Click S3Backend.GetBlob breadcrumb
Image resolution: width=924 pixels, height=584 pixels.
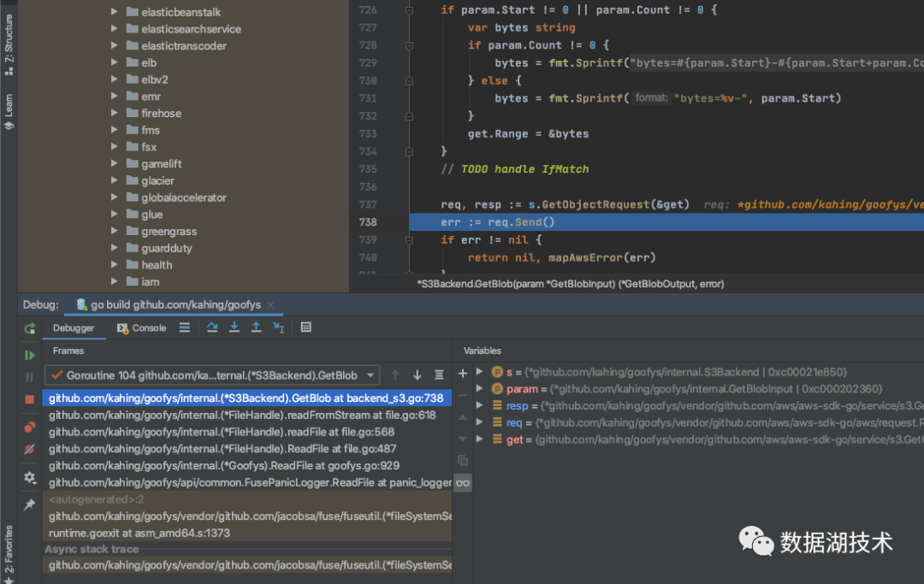click(x=571, y=284)
